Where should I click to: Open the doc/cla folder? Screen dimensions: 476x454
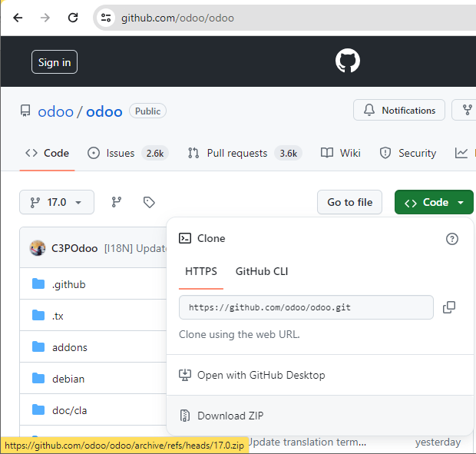pos(70,410)
